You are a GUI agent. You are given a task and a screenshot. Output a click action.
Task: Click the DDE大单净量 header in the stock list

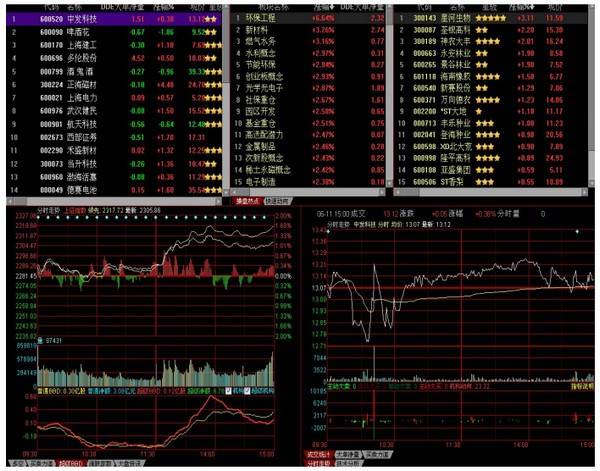(122, 7)
